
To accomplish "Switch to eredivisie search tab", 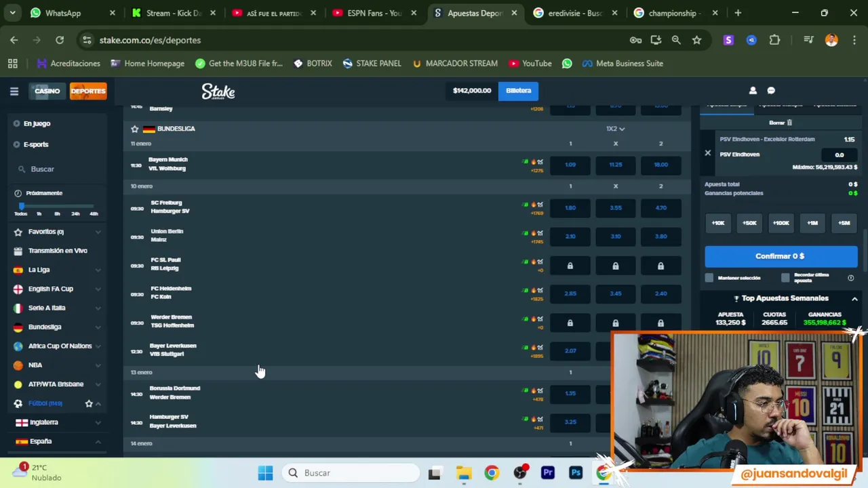I will [576, 13].
